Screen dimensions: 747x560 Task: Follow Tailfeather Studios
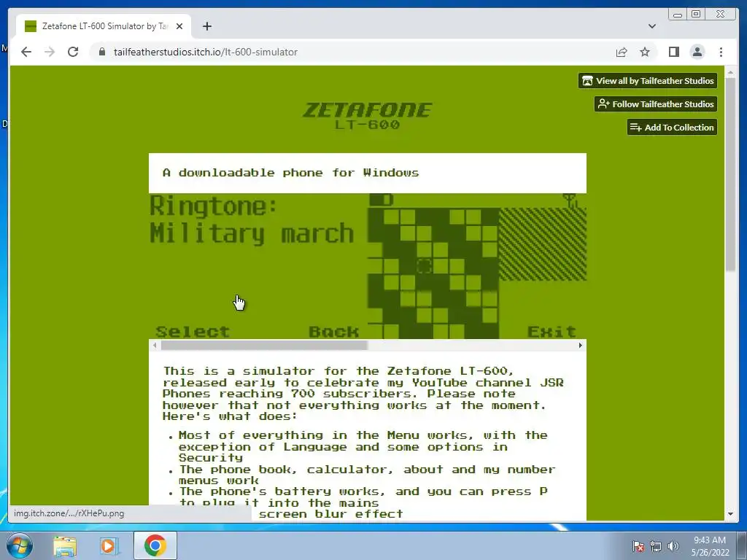(x=656, y=104)
